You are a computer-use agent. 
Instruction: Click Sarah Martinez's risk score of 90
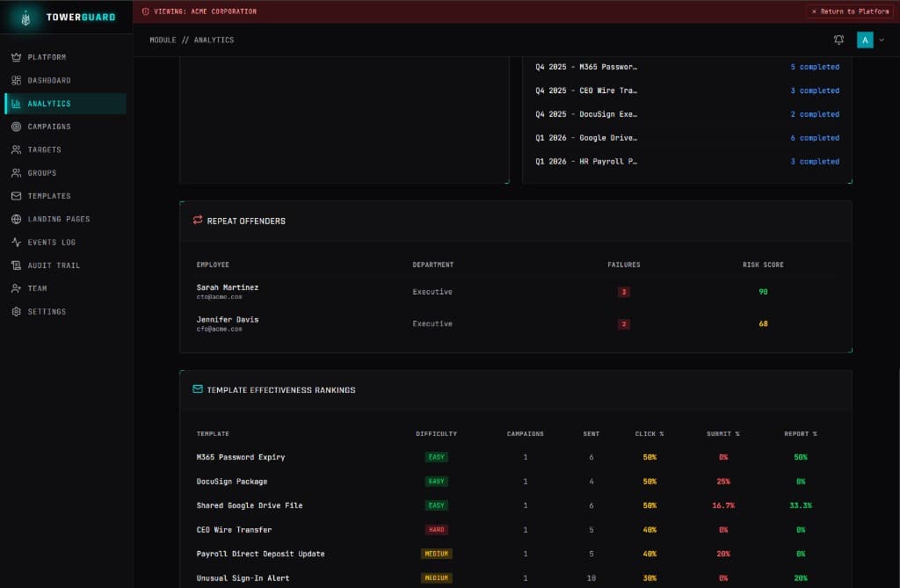point(763,292)
